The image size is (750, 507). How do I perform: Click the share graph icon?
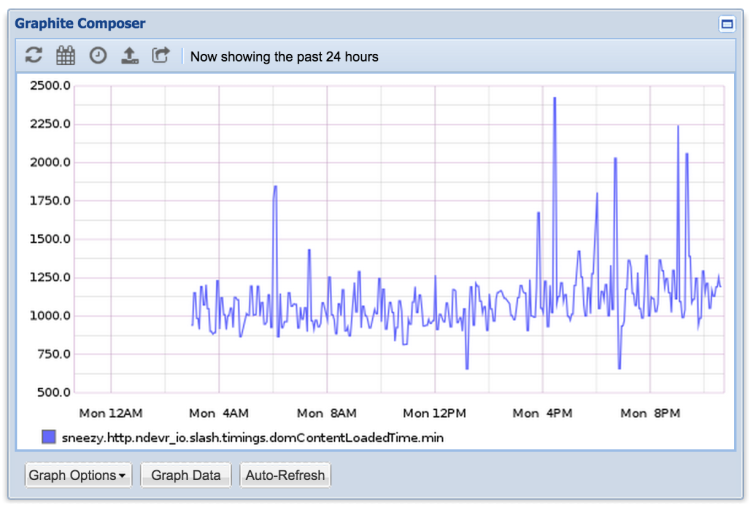[x=161, y=56]
